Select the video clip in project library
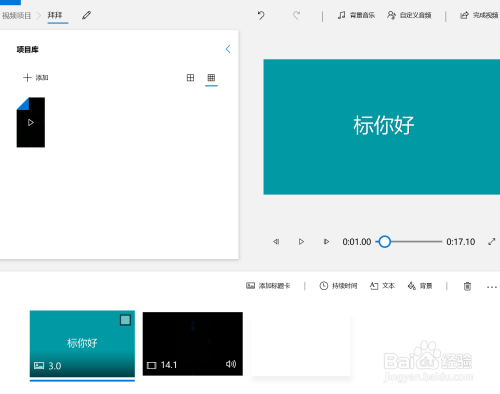The height and width of the screenshot is (394, 500). tap(31, 122)
